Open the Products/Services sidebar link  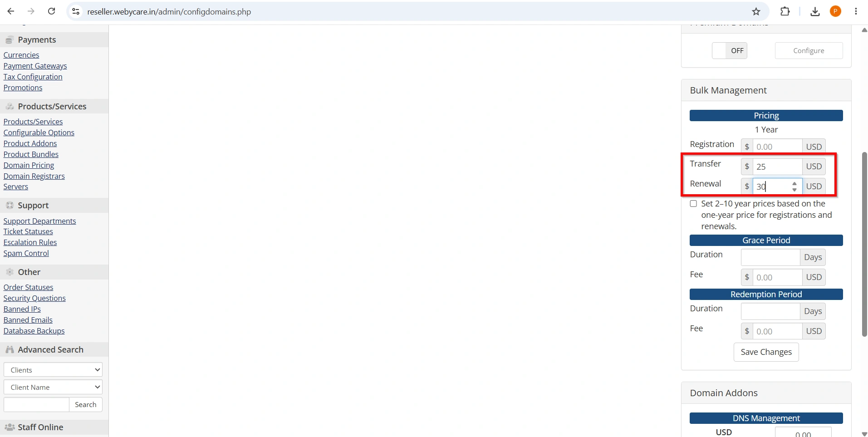pyautogui.click(x=33, y=122)
